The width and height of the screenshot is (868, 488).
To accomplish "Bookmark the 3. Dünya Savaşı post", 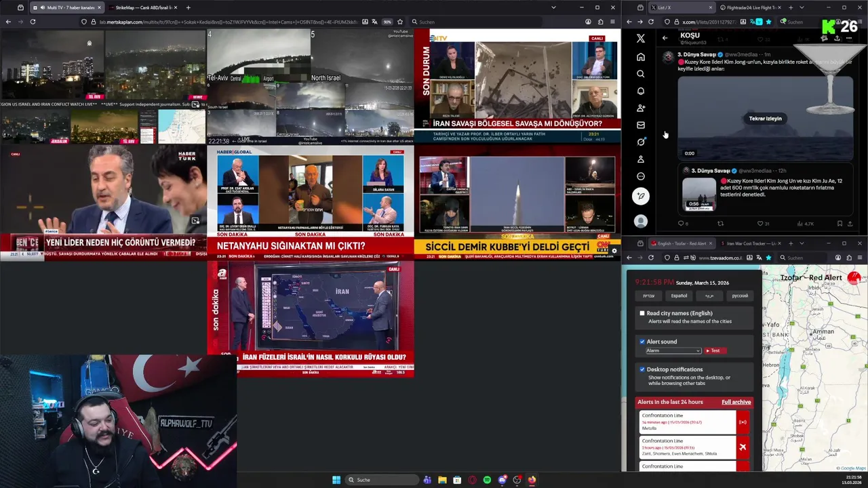I will [x=840, y=224].
